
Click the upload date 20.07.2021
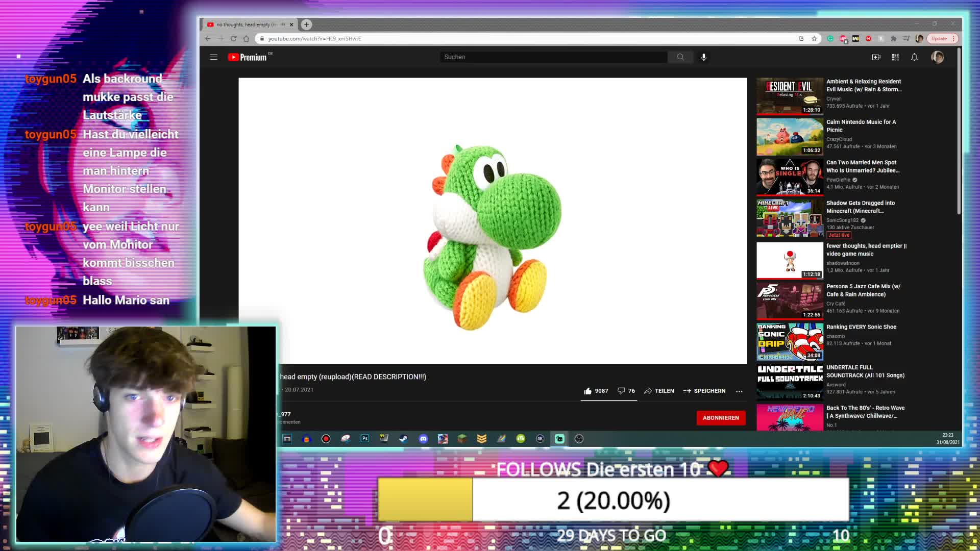[x=299, y=390]
